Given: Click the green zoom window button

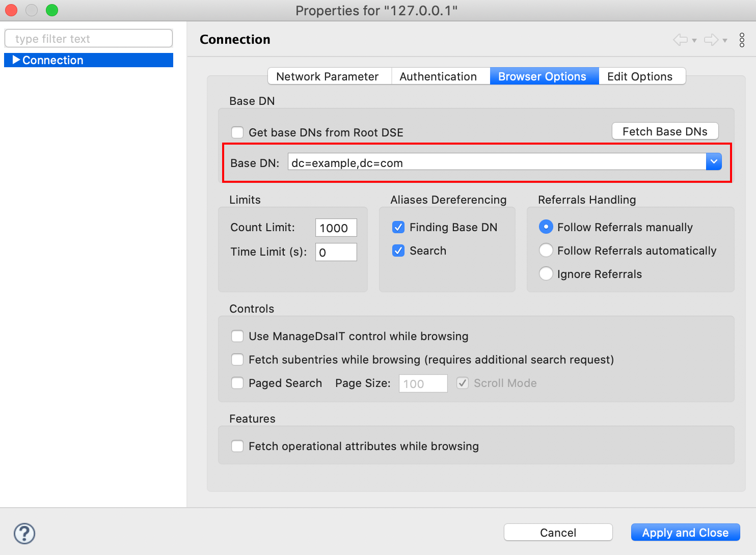Looking at the screenshot, I should click(52, 10).
